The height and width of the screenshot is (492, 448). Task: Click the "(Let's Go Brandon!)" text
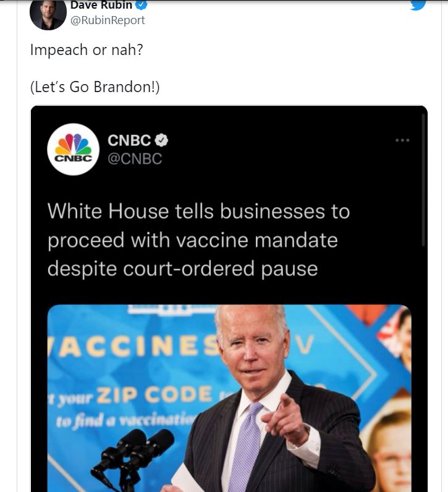click(95, 87)
